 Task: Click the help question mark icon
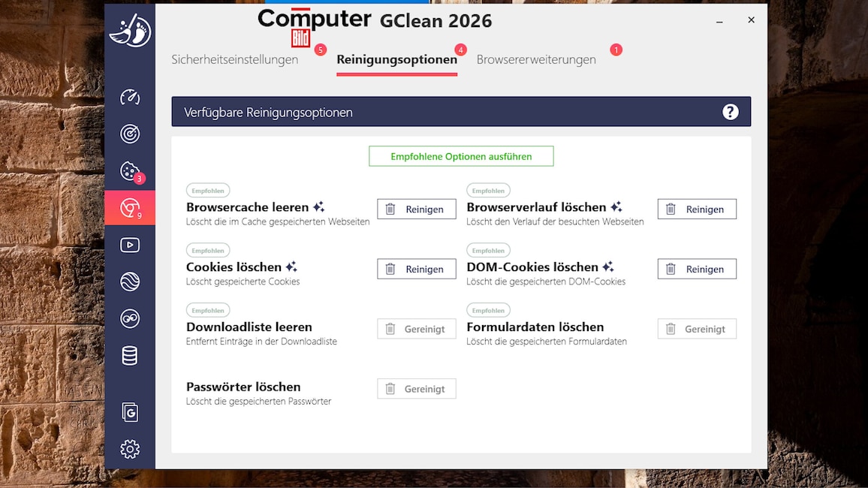(x=730, y=112)
